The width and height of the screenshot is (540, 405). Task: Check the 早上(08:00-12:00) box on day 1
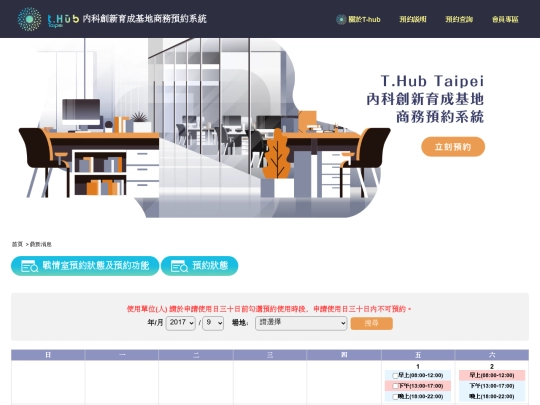click(395, 376)
